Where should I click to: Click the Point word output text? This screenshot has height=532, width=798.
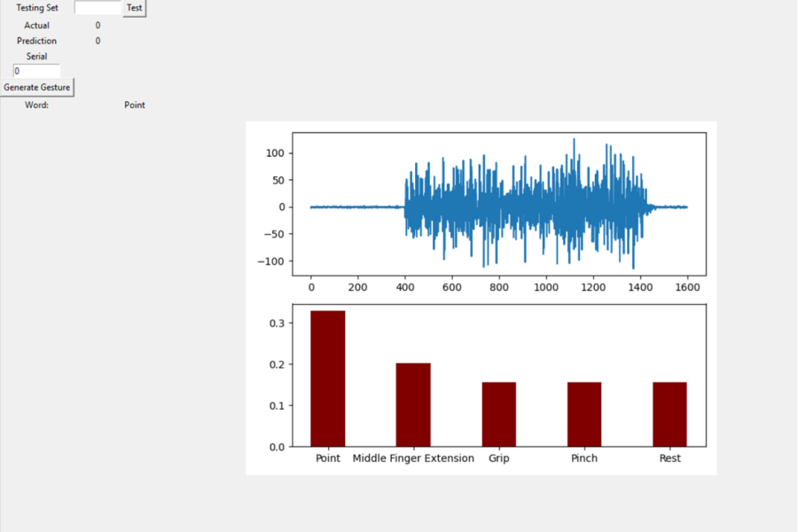pos(135,106)
